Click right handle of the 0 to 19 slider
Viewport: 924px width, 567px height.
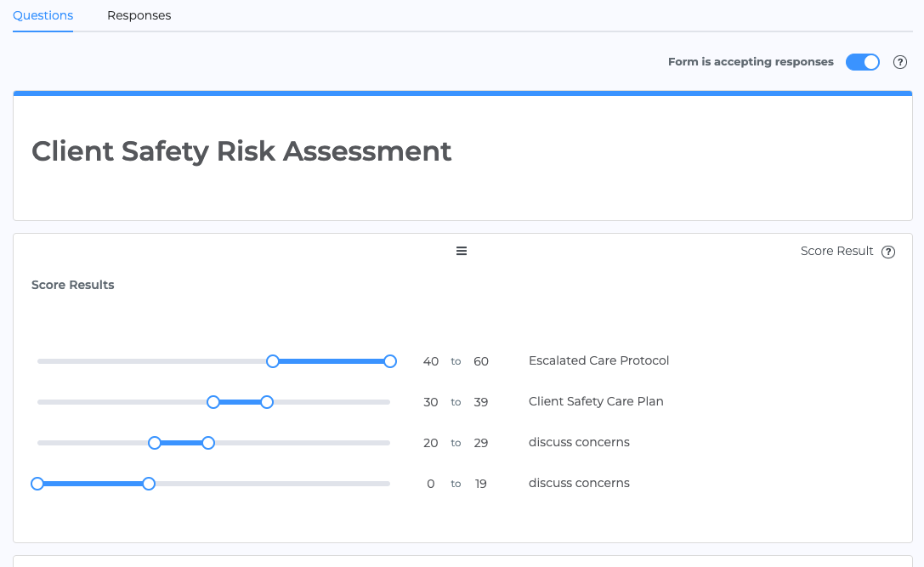pos(149,484)
